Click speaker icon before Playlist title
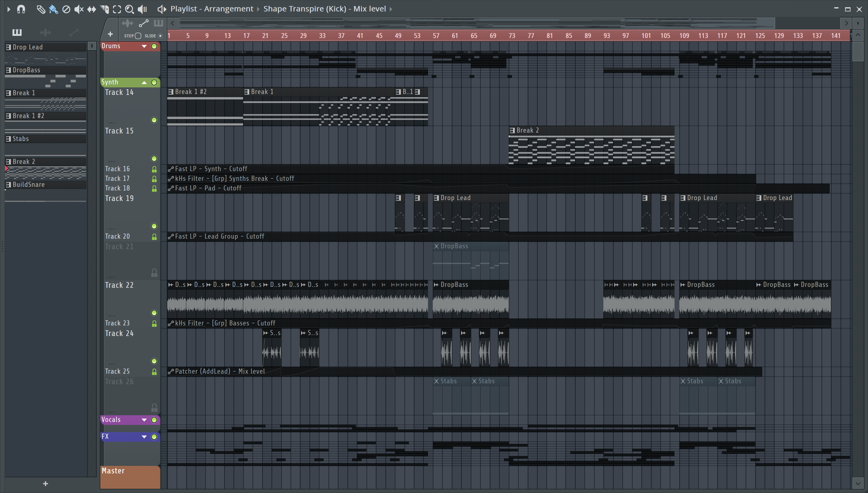Viewport: 868px width, 493px height. (162, 9)
